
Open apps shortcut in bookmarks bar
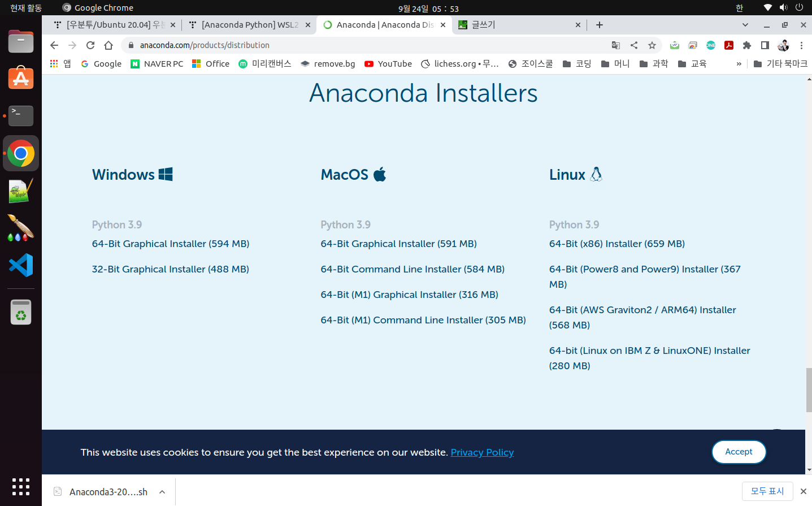60,64
